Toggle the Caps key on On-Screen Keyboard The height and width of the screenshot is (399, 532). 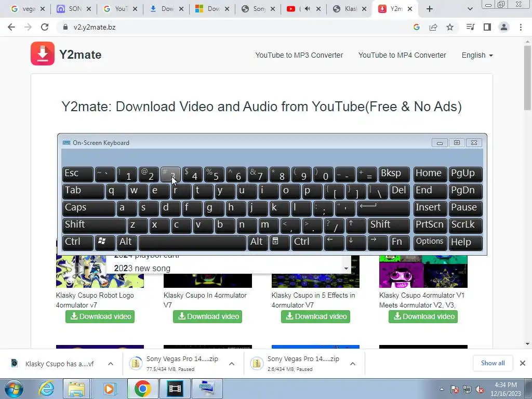[x=89, y=209]
